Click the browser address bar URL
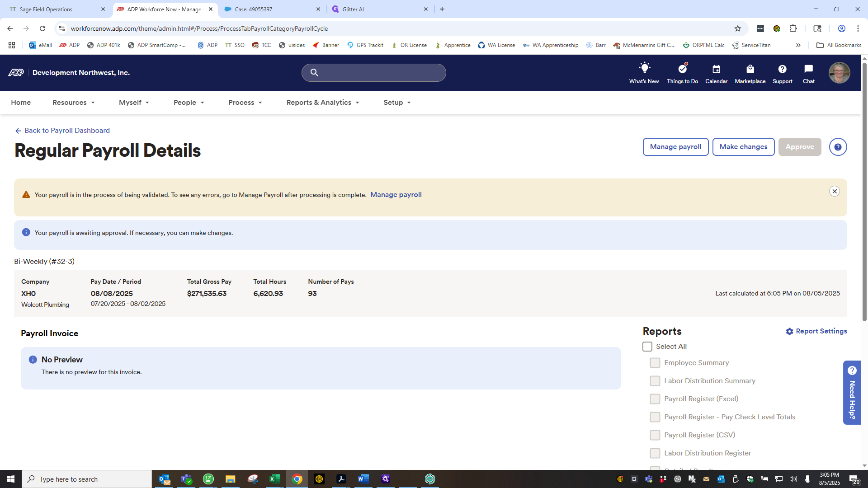Image resolution: width=868 pixels, height=488 pixels. [199, 28]
